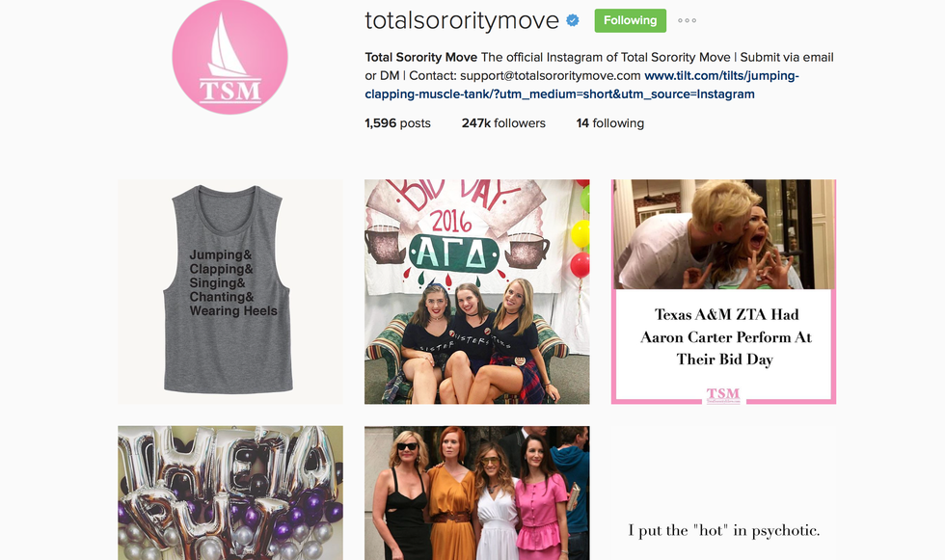View the 1,596 posts count
945x560 pixels.
point(397,122)
